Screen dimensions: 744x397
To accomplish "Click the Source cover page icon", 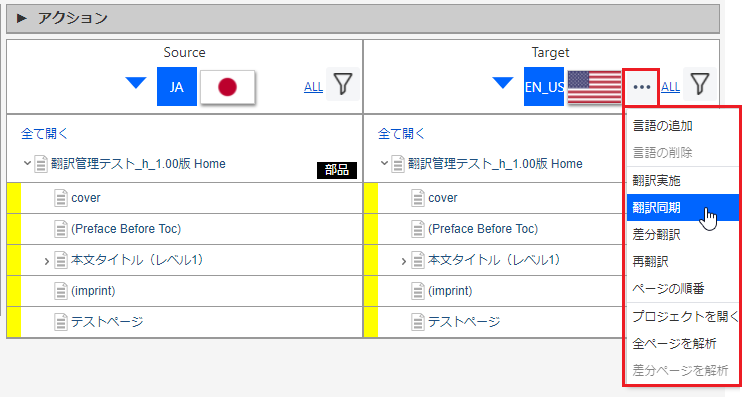I will [x=61, y=198].
